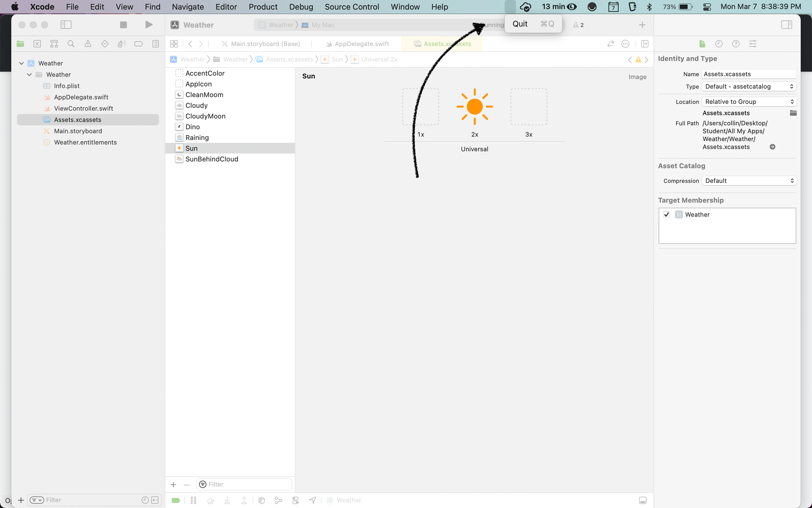Click the Name field Assets.xcassets
This screenshot has width=812, height=508.
[749, 74]
